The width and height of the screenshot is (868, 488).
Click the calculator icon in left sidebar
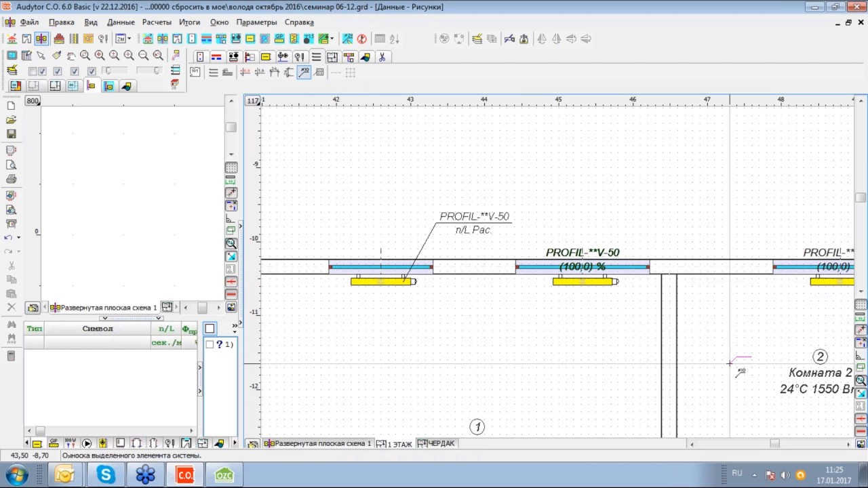pyautogui.click(x=11, y=356)
